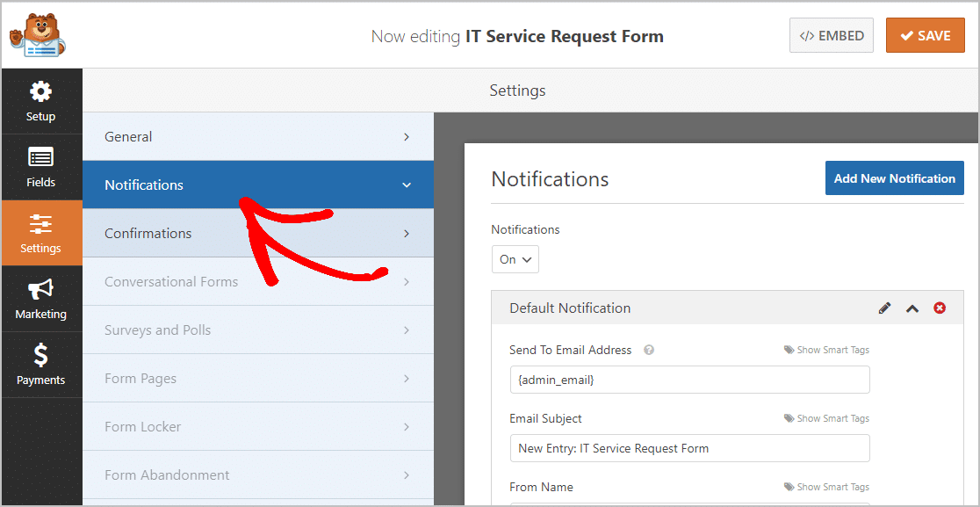Open the Notifications On dropdown

click(x=515, y=259)
